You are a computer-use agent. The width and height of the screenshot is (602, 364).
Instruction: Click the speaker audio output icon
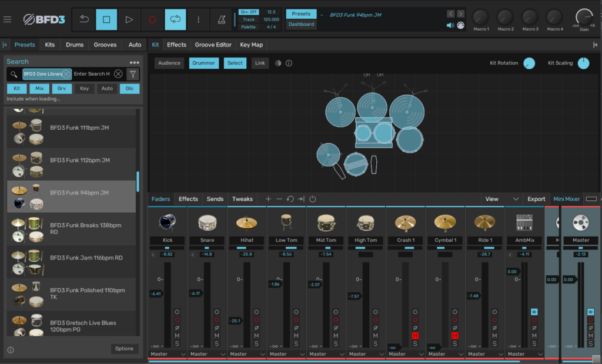pyautogui.click(x=450, y=25)
